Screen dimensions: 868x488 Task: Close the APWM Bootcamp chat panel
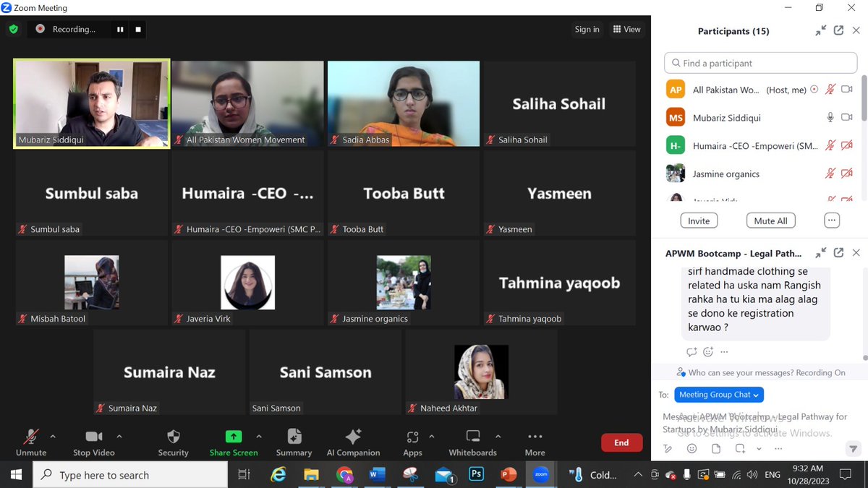click(x=856, y=253)
